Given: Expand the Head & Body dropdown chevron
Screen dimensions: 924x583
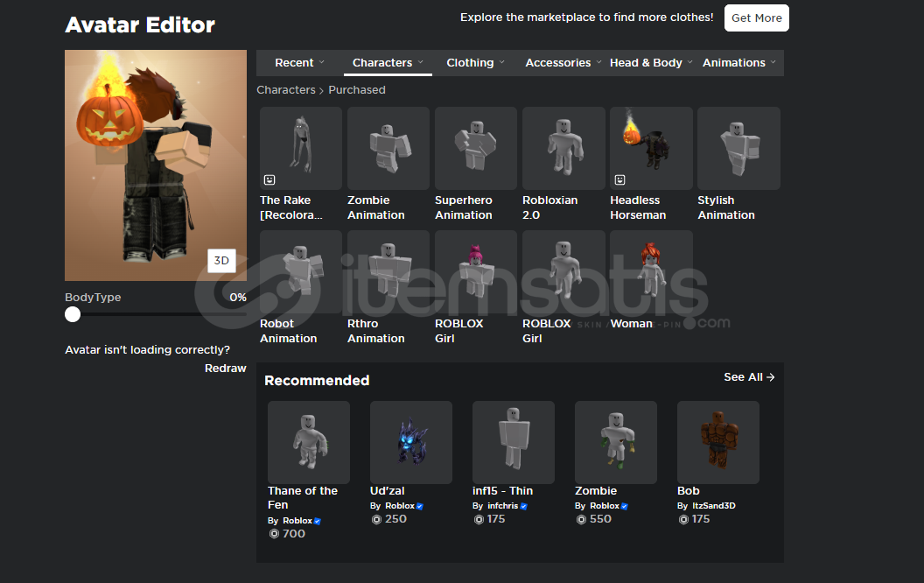Looking at the screenshot, I should coord(690,62).
